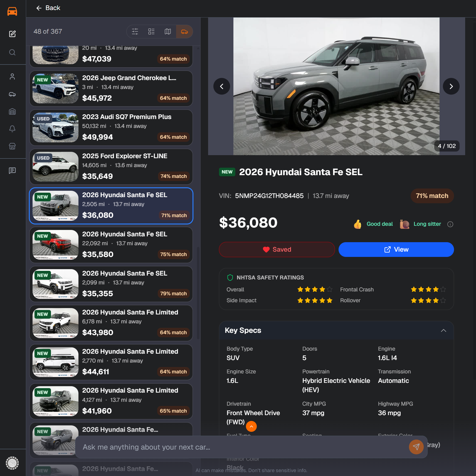Select the 2025 Ford Explorer ST-LINE listing
The width and height of the screenshot is (476, 476).
pyautogui.click(x=111, y=167)
